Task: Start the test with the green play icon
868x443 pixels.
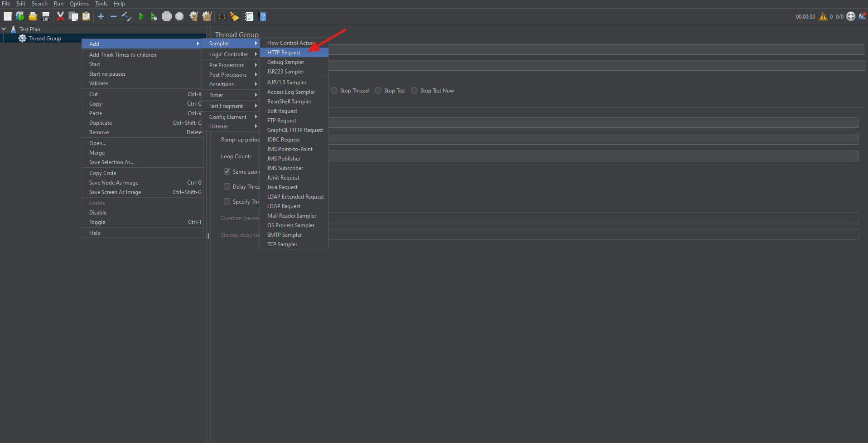Action: tap(141, 16)
